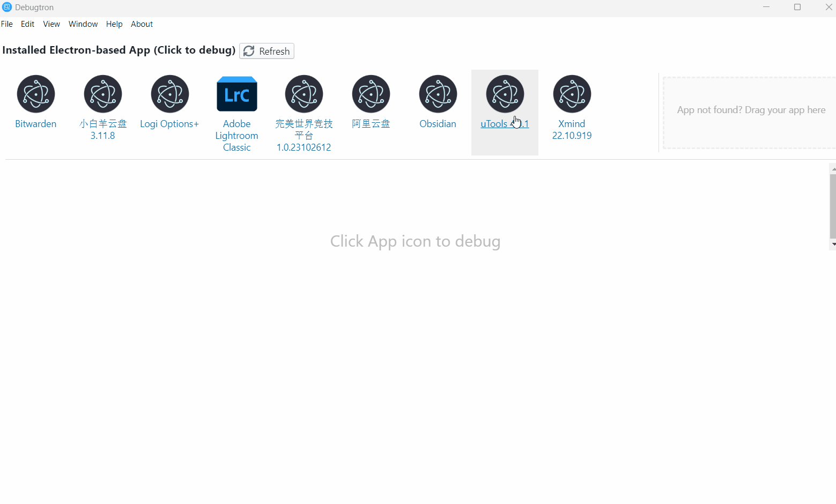Click the scrollbar down arrow
The image size is (836, 504).
pos(833,244)
